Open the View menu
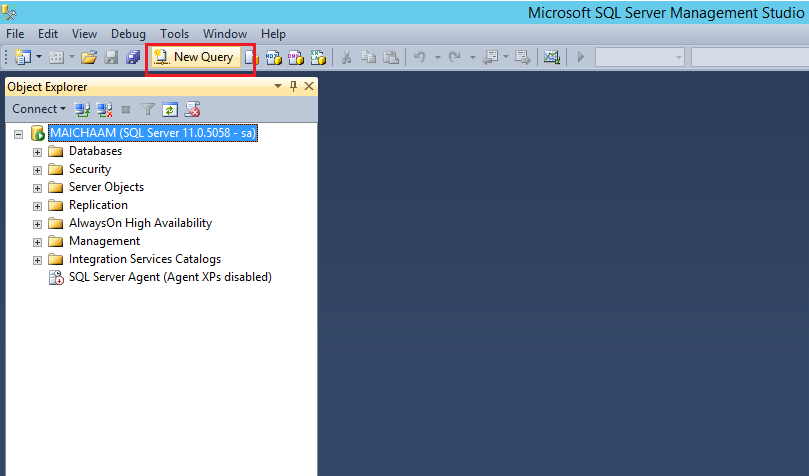 click(x=84, y=34)
